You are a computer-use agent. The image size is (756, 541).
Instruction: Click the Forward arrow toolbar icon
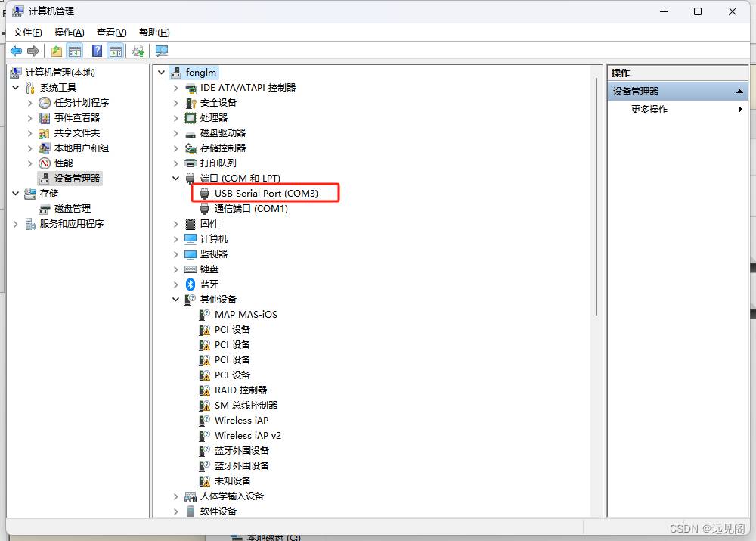click(33, 51)
